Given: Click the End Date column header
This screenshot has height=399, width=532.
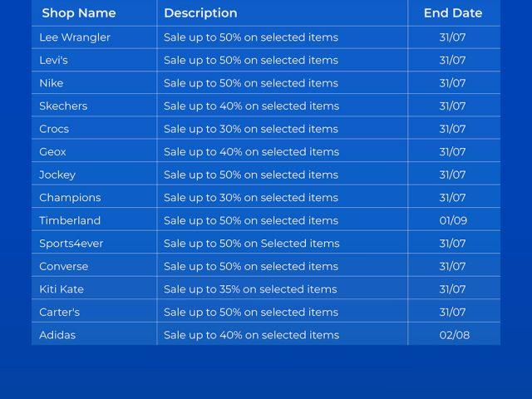Looking at the screenshot, I should coord(453,13).
